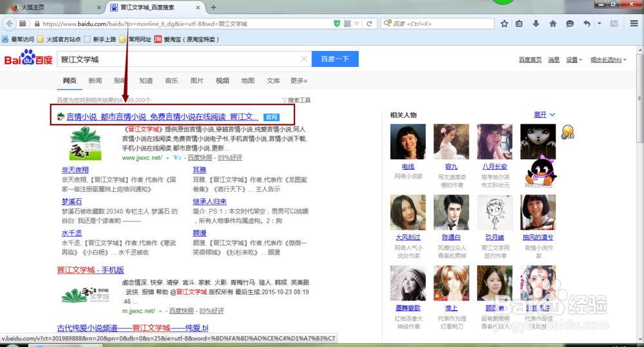Select the 音乐 search tab

(x=171, y=80)
